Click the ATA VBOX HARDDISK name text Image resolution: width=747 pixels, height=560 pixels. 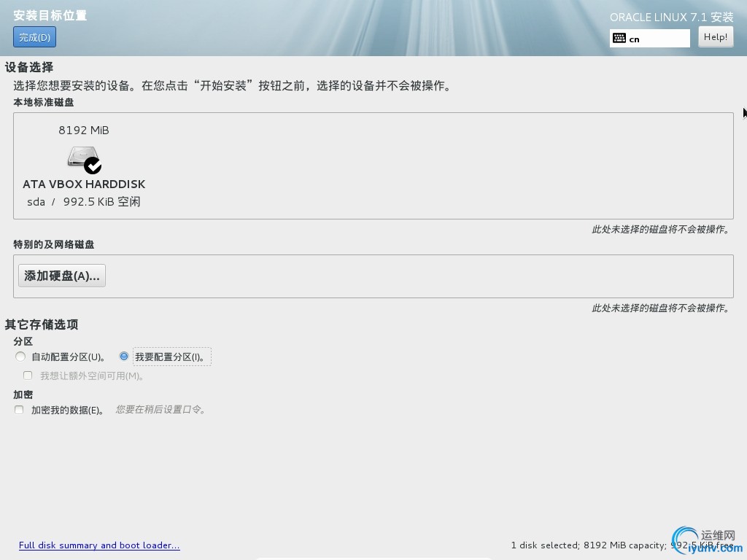click(84, 184)
